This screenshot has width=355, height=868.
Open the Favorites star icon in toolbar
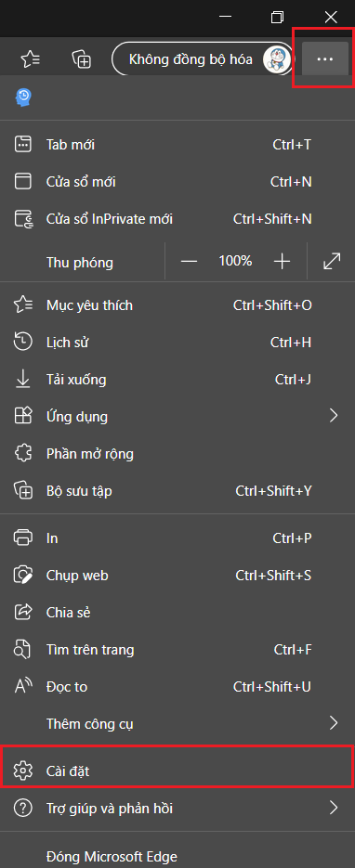[x=30, y=58]
